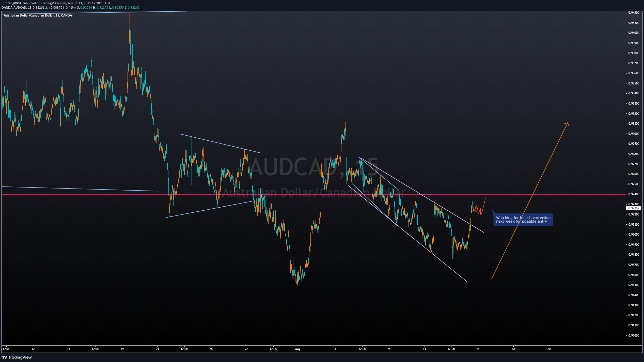Click the TradingView logo at the bottom
Screen dimensions: 644x362
tap(17, 357)
